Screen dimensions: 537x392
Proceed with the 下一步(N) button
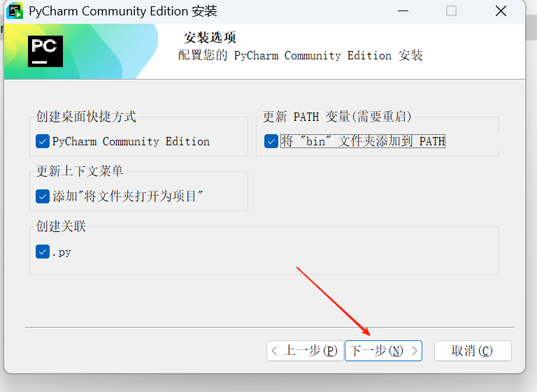point(383,351)
